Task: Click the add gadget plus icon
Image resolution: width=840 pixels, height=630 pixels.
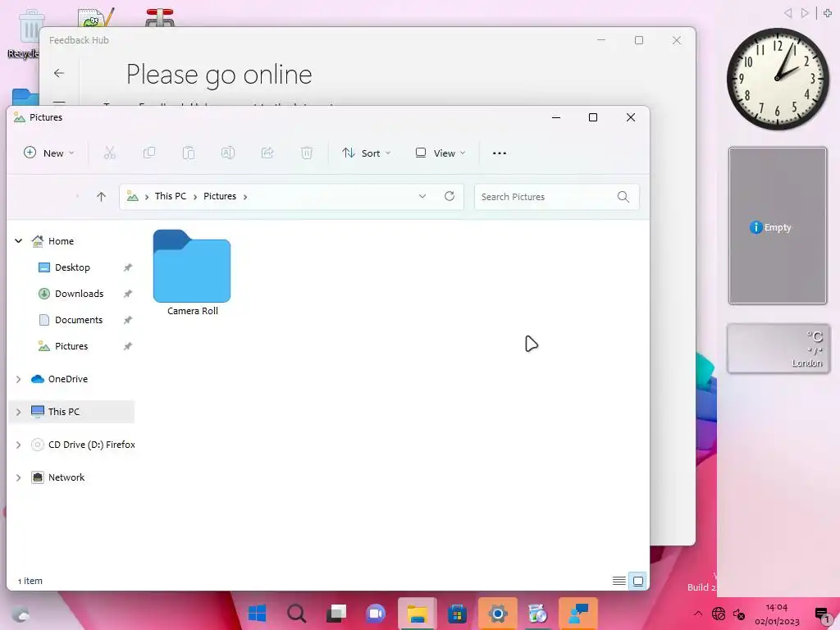Action: (827, 13)
